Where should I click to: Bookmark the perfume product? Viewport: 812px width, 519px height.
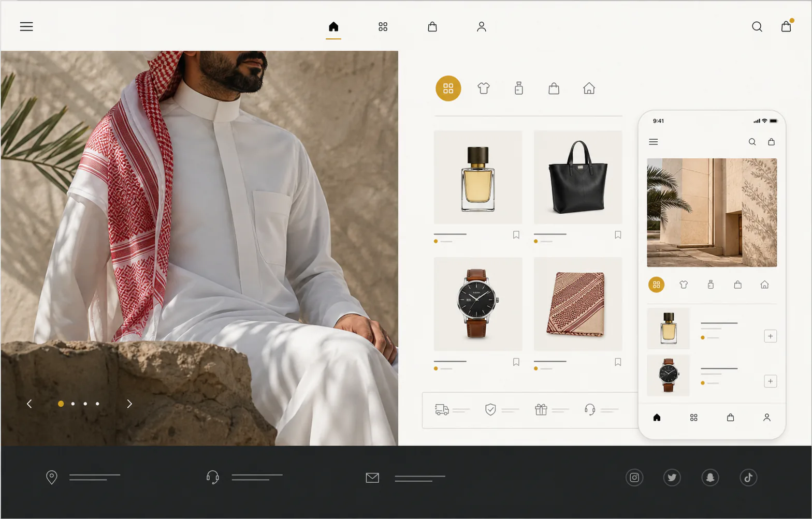pos(516,235)
